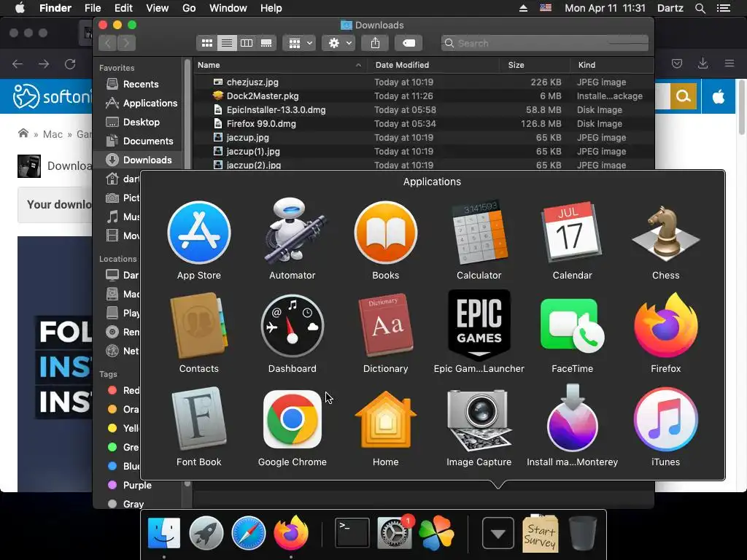Select the Purple tag in sidebar
This screenshot has width=747, height=560.
click(138, 485)
